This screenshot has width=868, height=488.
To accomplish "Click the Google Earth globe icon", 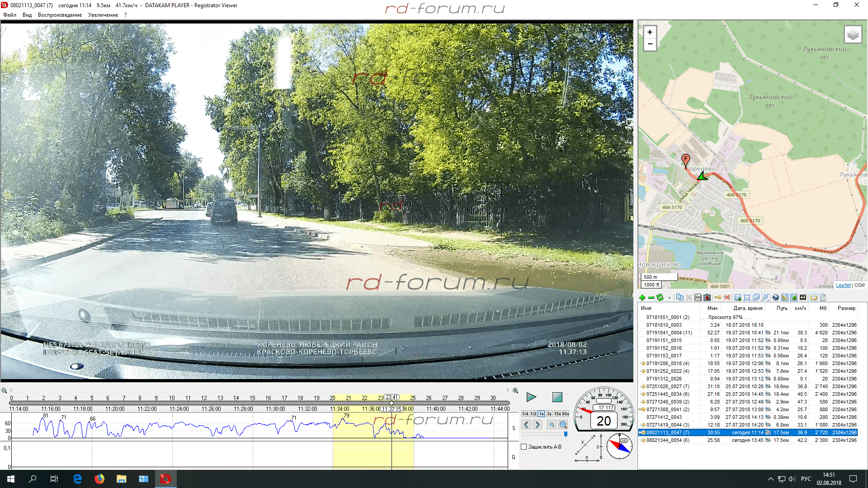I will tap(776, 297).
